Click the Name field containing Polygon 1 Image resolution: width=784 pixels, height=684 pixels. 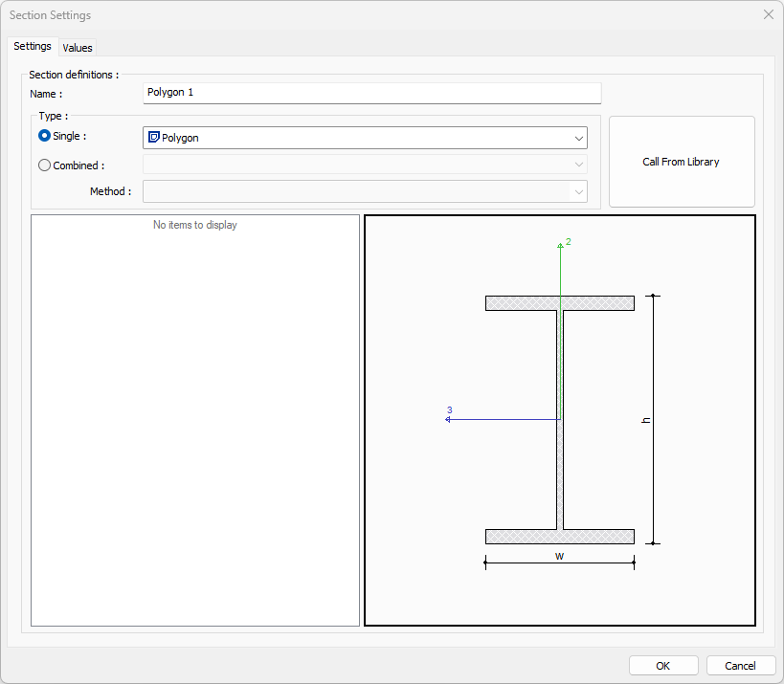click(x=371, y=93)
